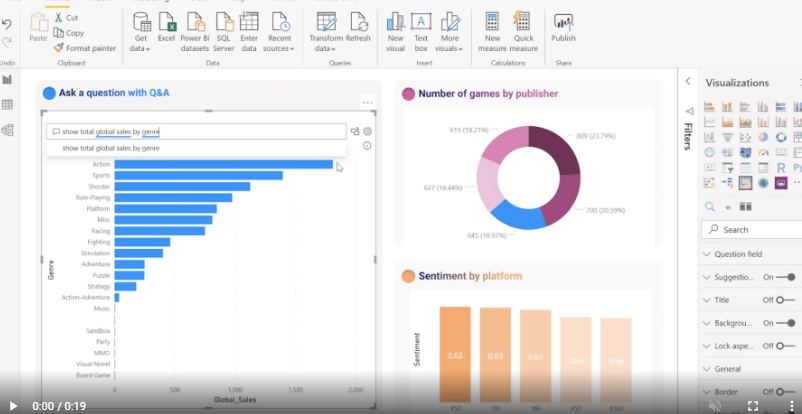Click the Search box in Visualizations pane

(755, 229)
